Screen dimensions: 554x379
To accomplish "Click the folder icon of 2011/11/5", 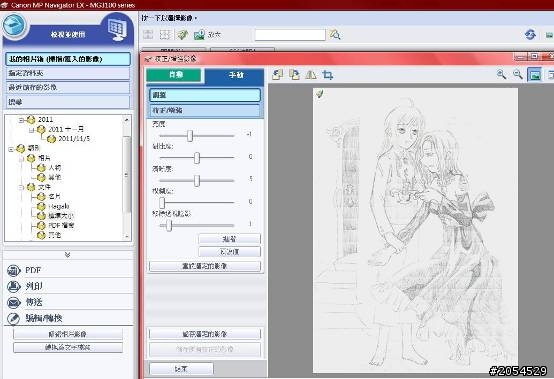I will click(52, 139).
